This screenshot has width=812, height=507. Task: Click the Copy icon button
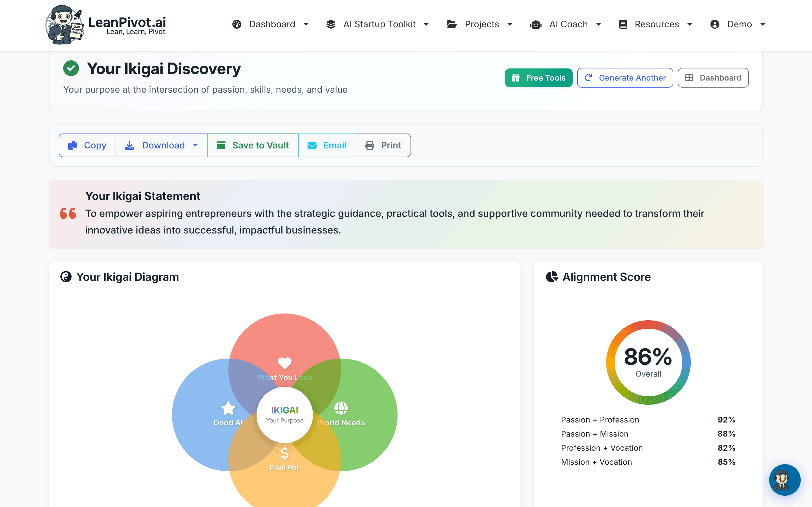click(x=72, y=145)
